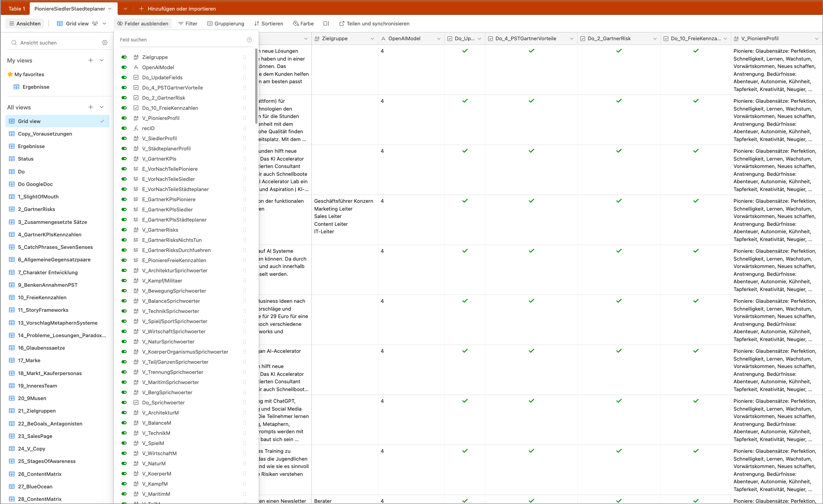Click the field list scrollbar
The height and width of the screenshot is (504, 823).
click(256, 86)
